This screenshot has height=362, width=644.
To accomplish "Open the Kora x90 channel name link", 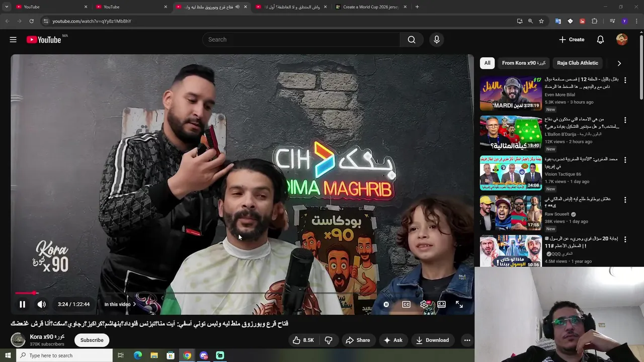I will click(47, 337).
